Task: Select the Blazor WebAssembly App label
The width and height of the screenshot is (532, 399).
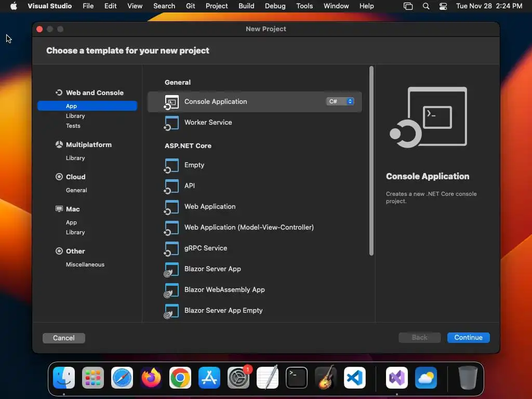Action: [224, 289]
